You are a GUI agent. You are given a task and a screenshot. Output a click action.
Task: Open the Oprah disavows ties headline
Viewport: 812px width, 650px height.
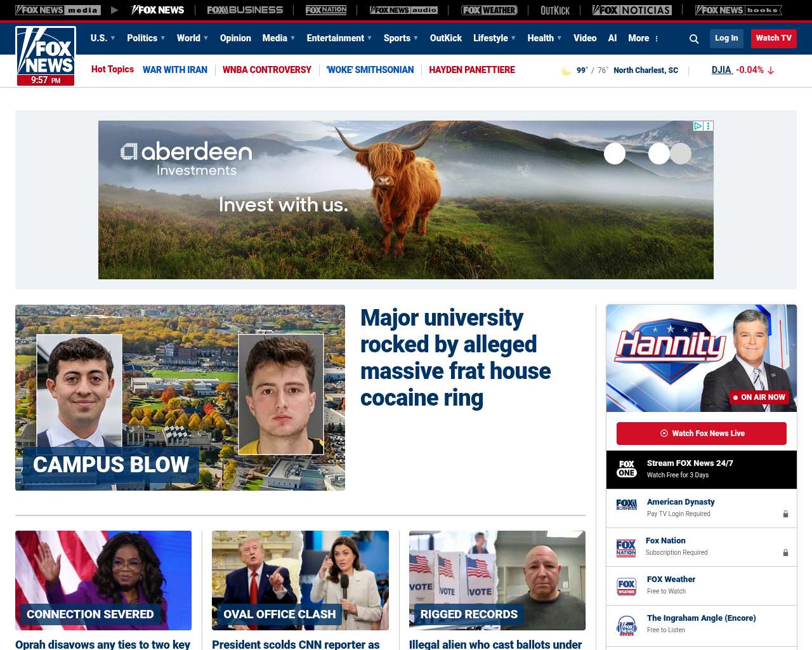[x=103, y=644]
